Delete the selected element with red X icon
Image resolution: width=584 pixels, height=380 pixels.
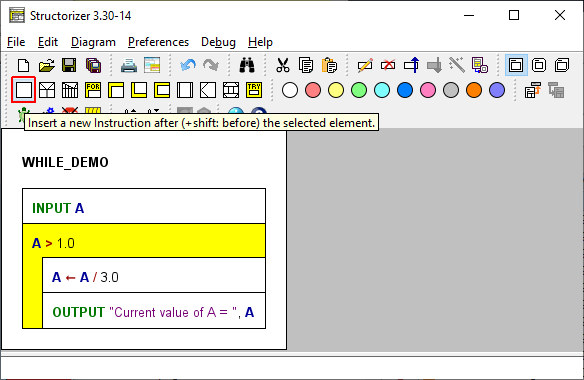pos(388,66)
